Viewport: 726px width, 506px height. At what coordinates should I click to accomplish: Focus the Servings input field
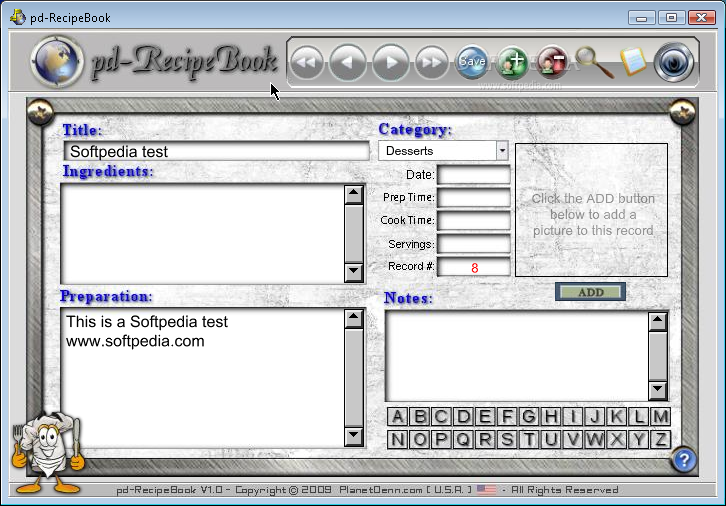(474, 244)
